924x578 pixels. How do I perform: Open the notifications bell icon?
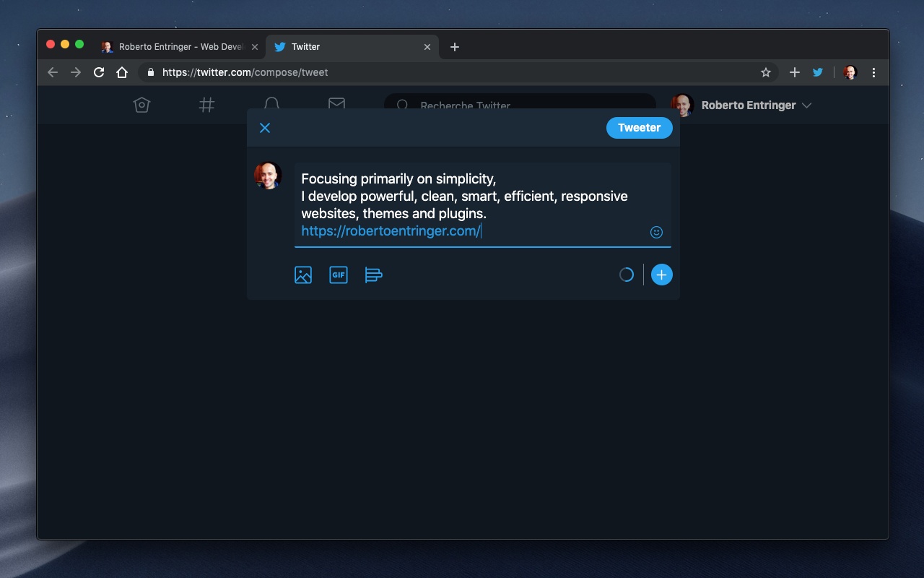[271, 103]
